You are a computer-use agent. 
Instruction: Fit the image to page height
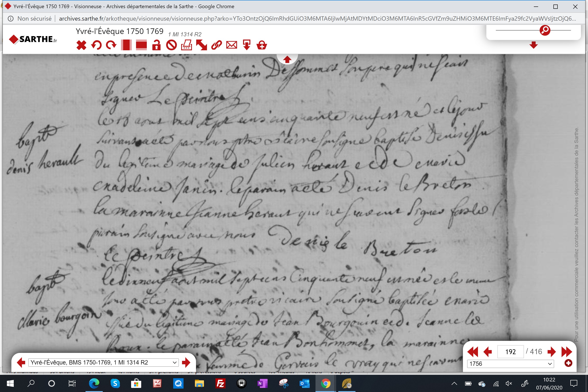pos(126,45)
